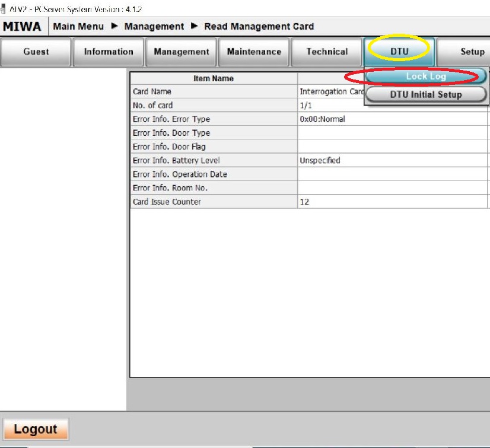Click the app icon in title bar
The image size is (490, 448).
point(3,9)
